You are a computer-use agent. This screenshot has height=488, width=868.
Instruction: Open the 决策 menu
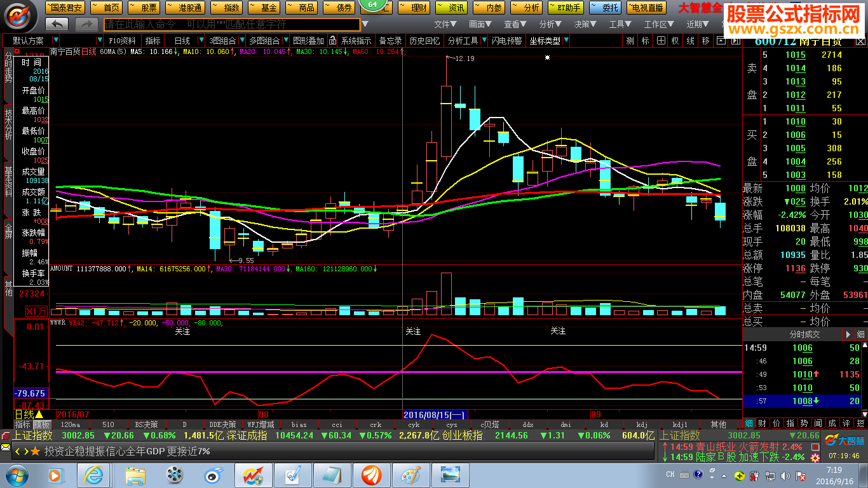click(x=585, y=24)
